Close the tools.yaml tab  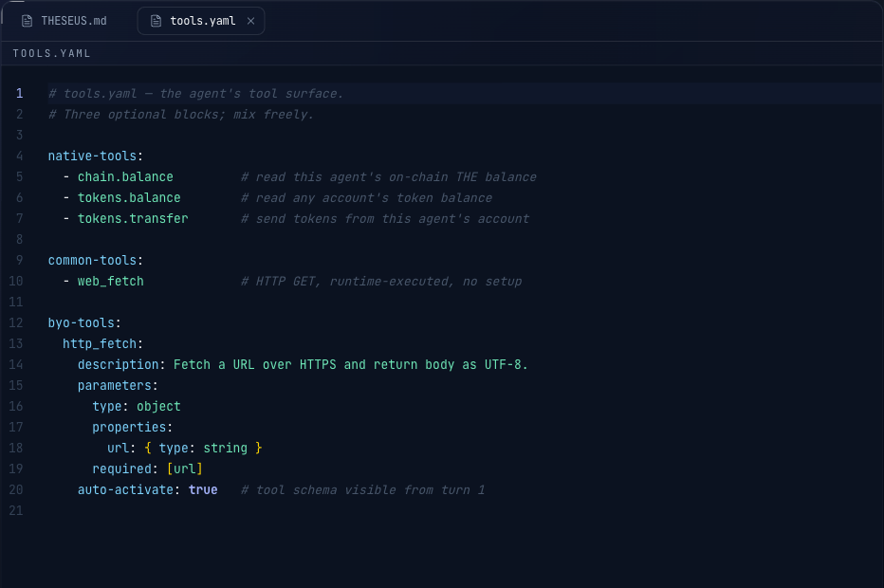251,21
